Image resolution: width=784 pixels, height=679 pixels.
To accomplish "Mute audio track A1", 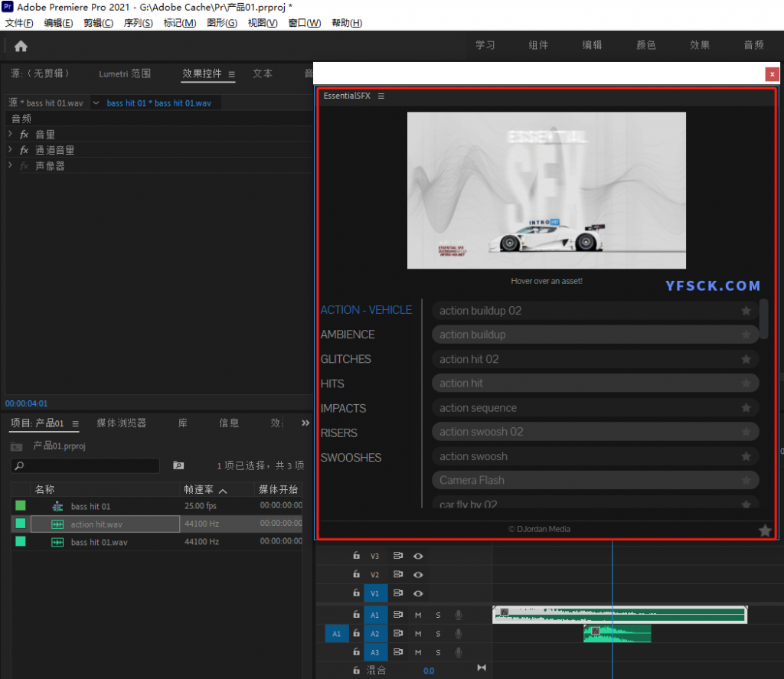I will pyautogui.click(x=418, y=615).
